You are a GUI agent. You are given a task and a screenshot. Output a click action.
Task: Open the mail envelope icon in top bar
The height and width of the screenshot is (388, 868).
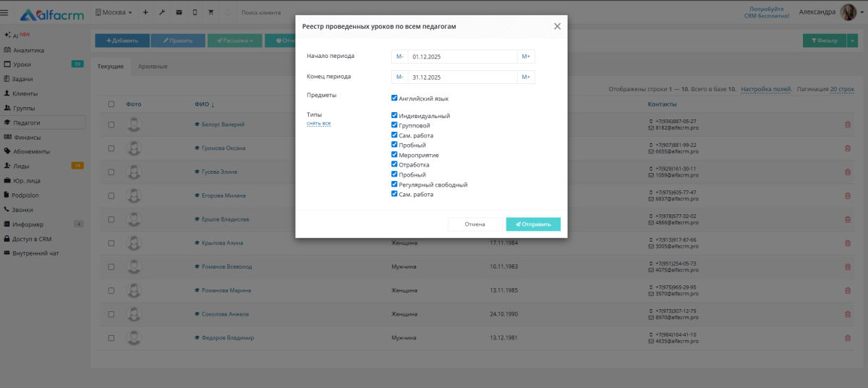178,12
